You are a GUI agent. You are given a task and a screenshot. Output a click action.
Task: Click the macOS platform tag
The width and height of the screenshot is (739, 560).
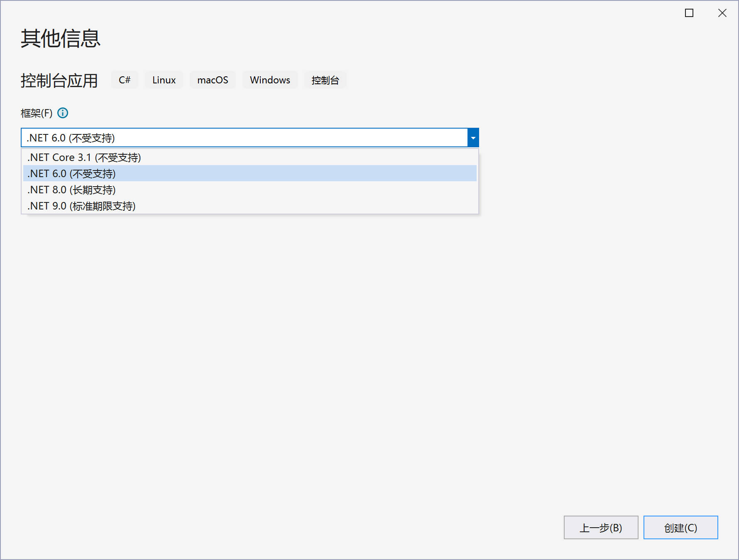click(x=213, y=80)
